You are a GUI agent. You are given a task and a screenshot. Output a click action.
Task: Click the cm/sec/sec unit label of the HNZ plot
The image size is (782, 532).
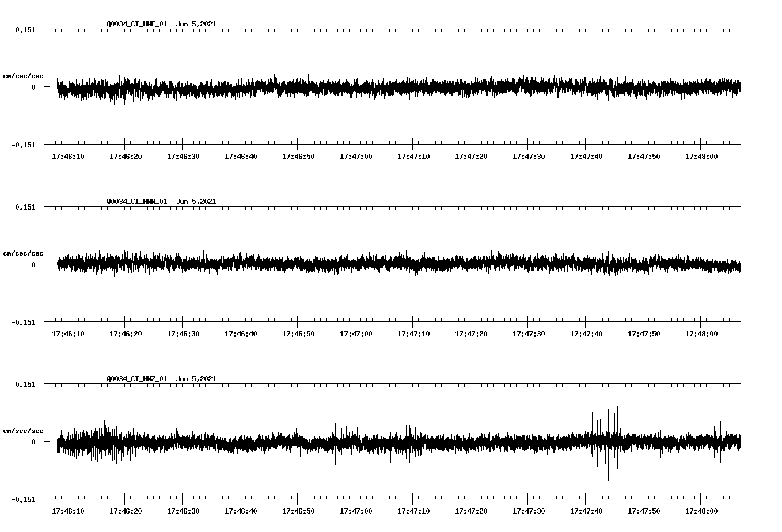[x=23, y=431]
